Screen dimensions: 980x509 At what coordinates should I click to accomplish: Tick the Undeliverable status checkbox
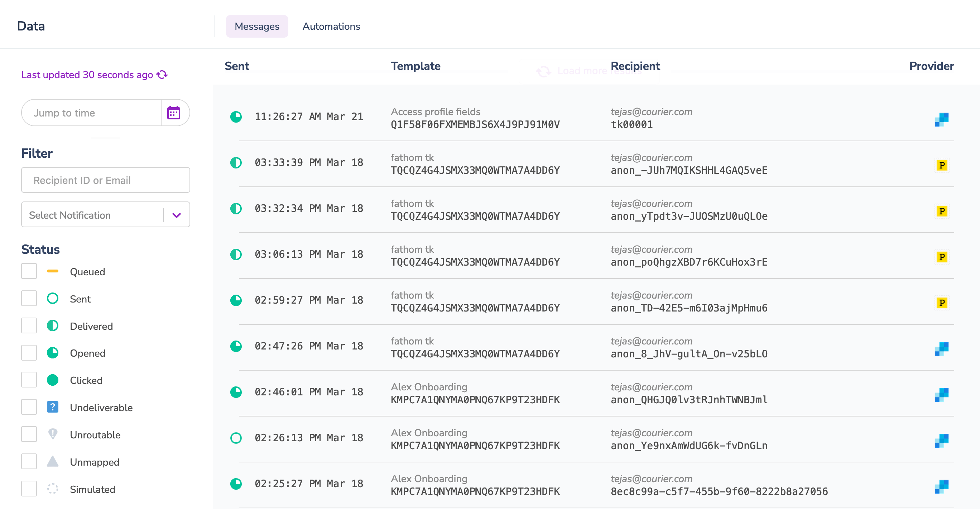(x=29, y=407)
